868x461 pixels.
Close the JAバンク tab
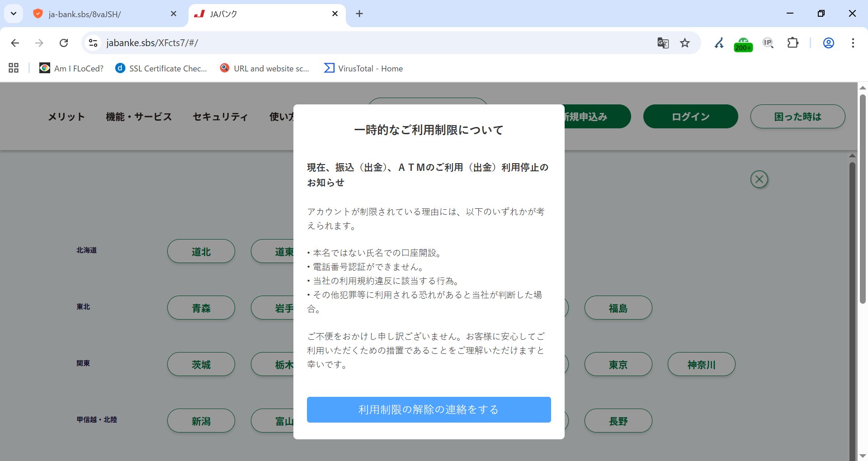coord(335,14)
